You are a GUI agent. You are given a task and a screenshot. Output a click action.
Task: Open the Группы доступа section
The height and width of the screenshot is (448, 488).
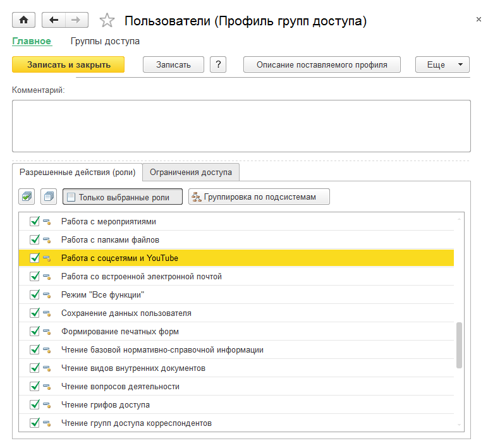click(105, 41)
